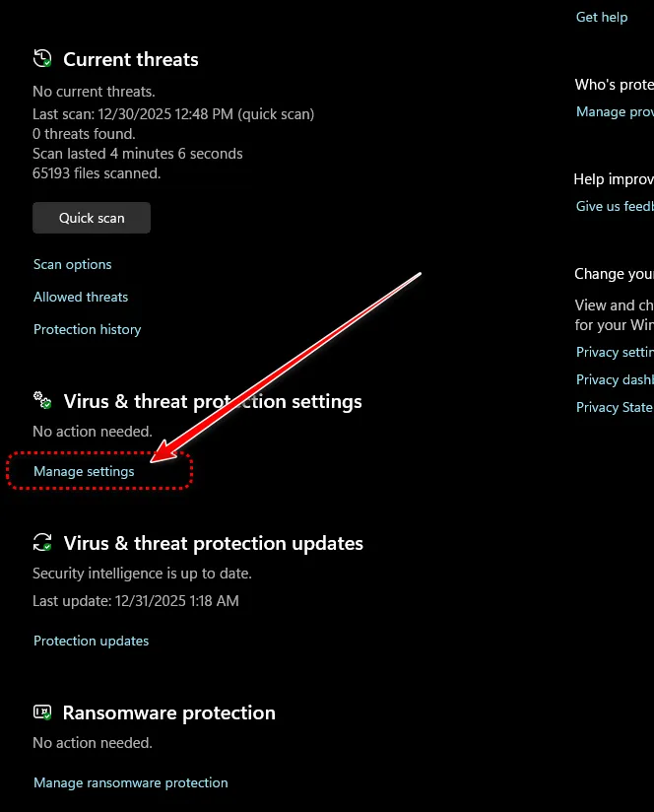The image size is (654, 812).
Task: Click the Ransomware protection heading text
Action: (x=168, y=711)
